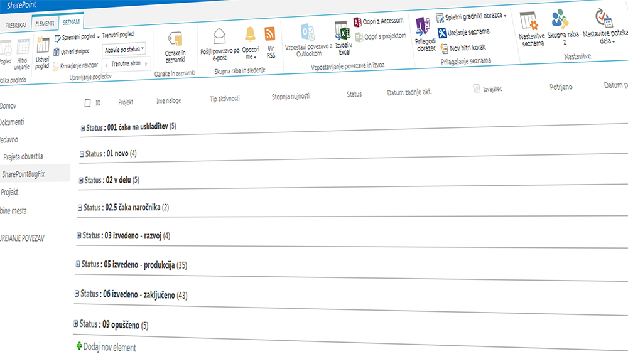Click the Vir RSS feed icon
This screenshot has width=628, height=364.
pyautogui.click(x=270, y=36)
